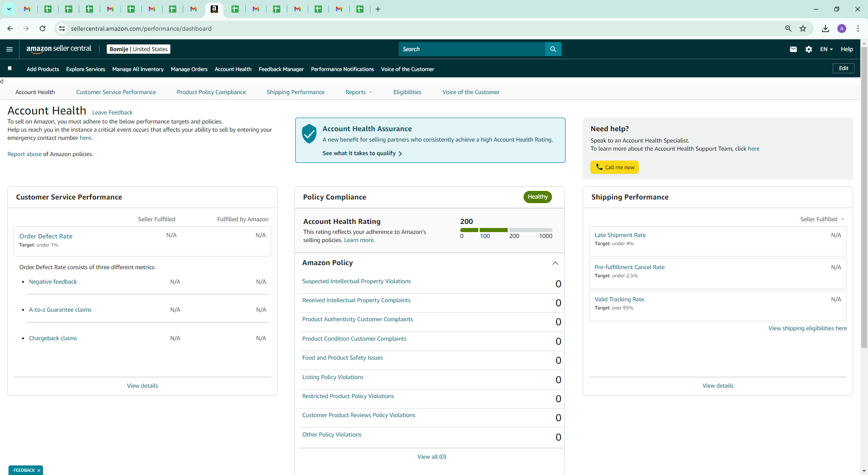Open Add Products in the top menu

43,69
